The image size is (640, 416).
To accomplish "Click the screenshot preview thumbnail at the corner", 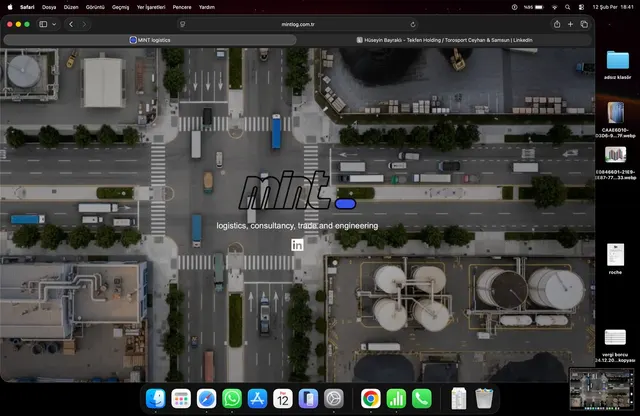I will point(602,389).
